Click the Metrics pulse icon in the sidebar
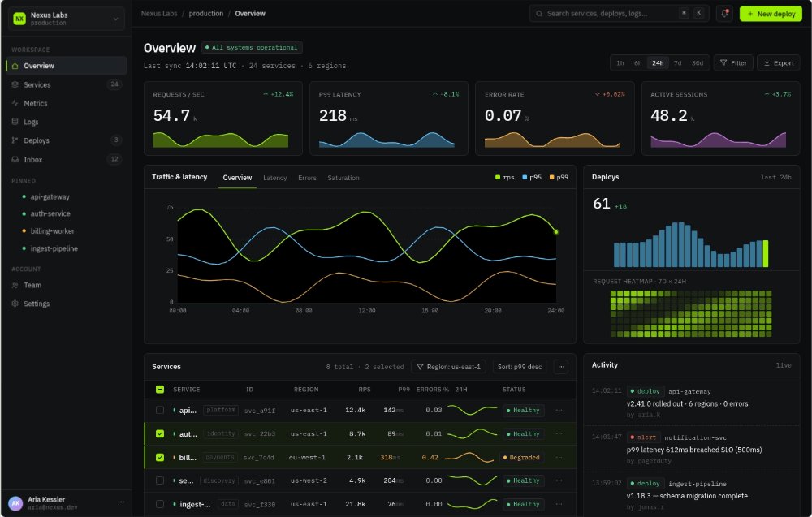Image resolution: width=812 pixels, height=517 pixels. pyautogui.click(x=15, y=103)
